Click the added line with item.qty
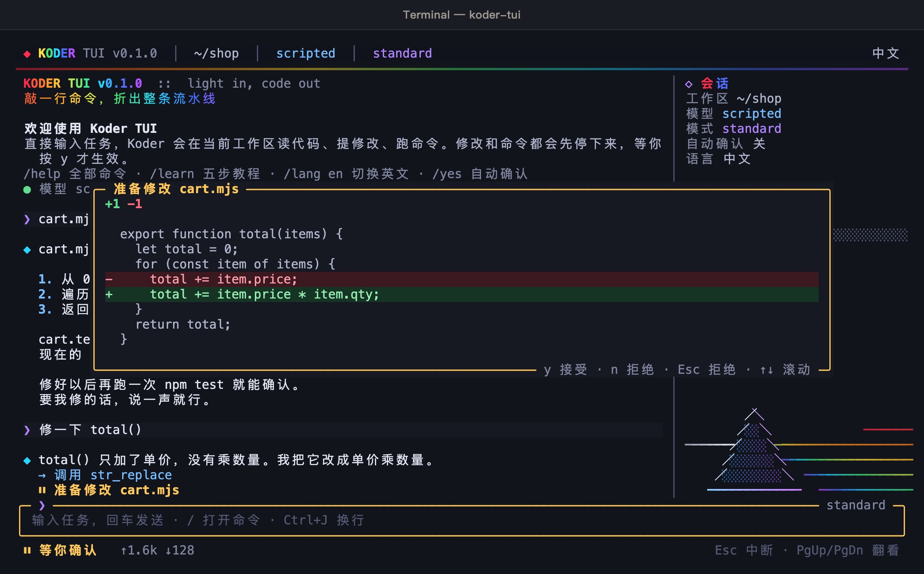 pos(462,294)
